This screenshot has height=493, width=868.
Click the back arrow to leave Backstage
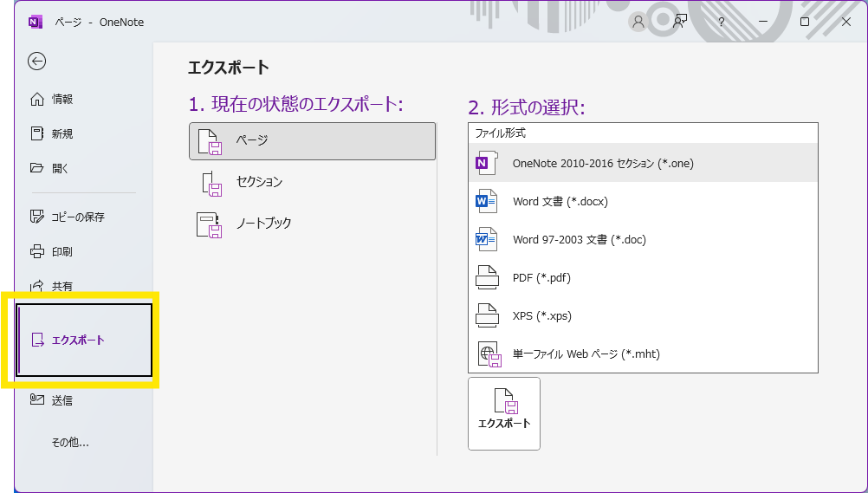36,61
